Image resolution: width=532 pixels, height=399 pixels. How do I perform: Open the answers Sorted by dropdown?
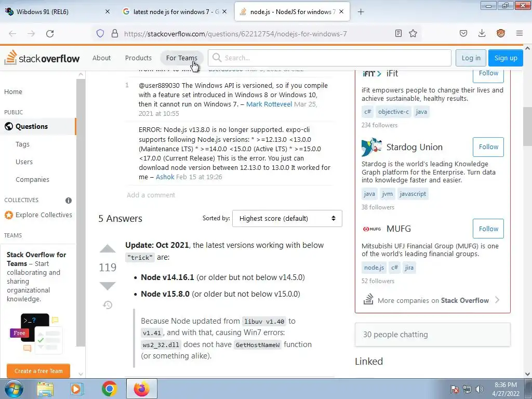[x=287, y=219]
